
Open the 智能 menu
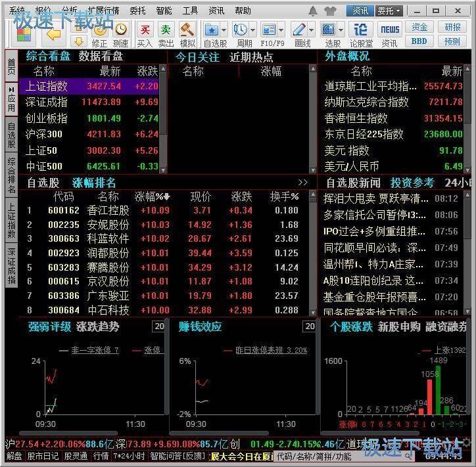[164, 11]
